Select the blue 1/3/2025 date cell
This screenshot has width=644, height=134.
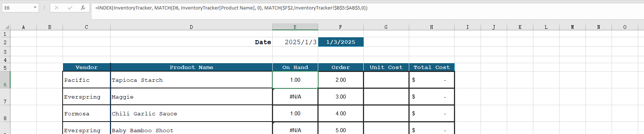(x=340, y=42)
